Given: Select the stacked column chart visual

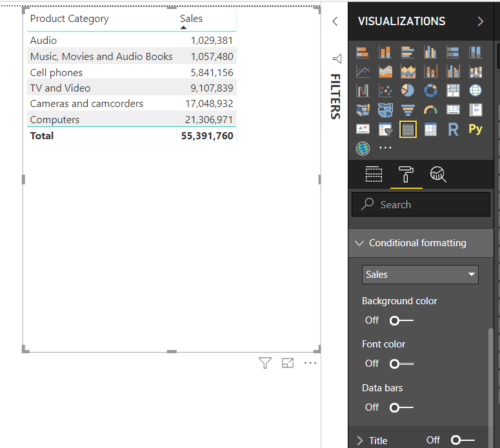Looking at the screenshot, I should click(x=385, y=52).
